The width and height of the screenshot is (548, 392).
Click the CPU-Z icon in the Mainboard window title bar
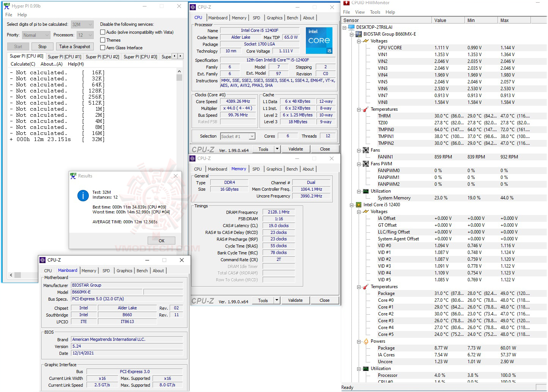pos(43,260)
